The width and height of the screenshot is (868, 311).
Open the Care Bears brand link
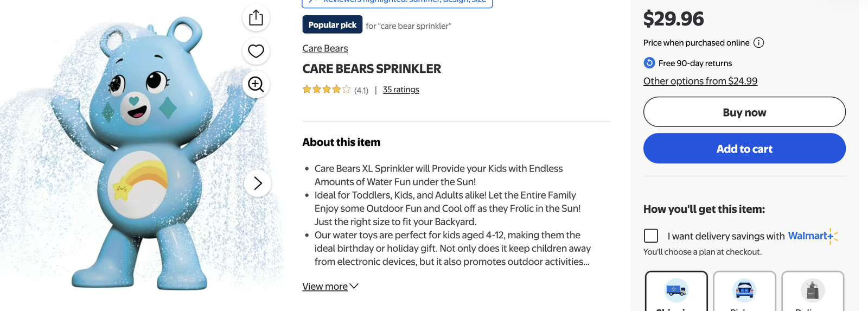pyautogui.click(x=325, y=48)
